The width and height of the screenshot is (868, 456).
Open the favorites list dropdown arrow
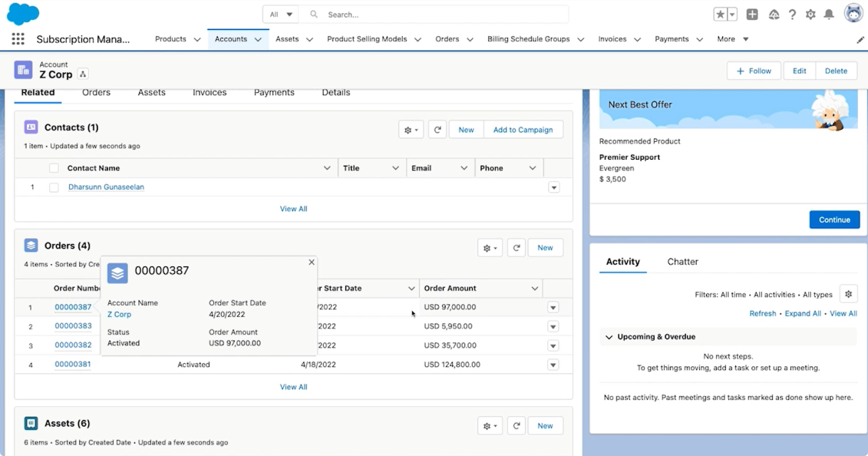click(x=732, y=15)
